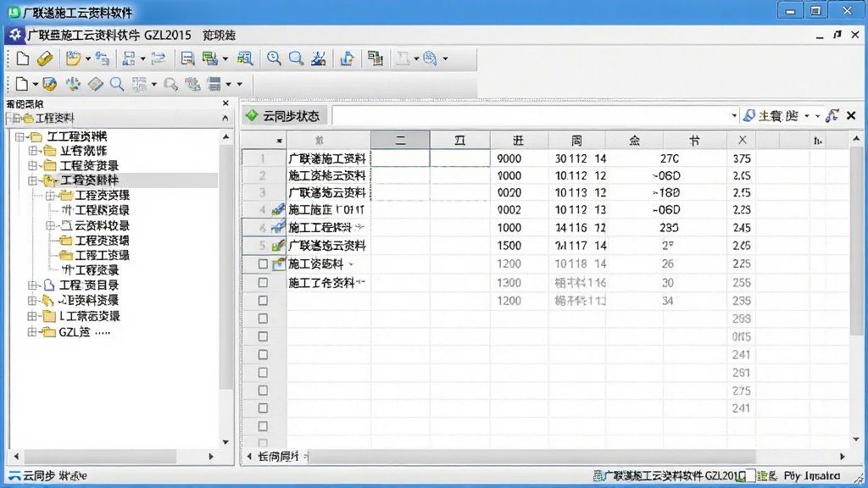The height and width of the screenshot is (488, 868).
Task: Click the gear app icon in the inner title bar
Action: coord(15,35)
